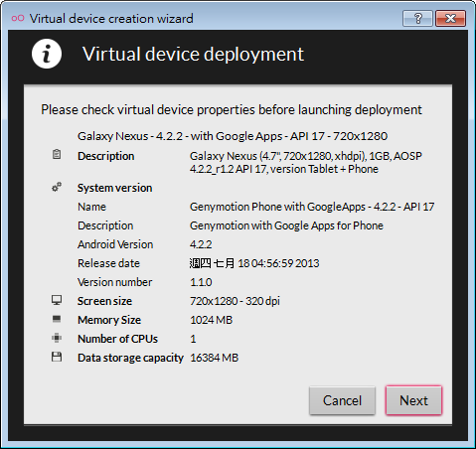
Task: Click the 'Screen size' label
Action: point(104,301)
